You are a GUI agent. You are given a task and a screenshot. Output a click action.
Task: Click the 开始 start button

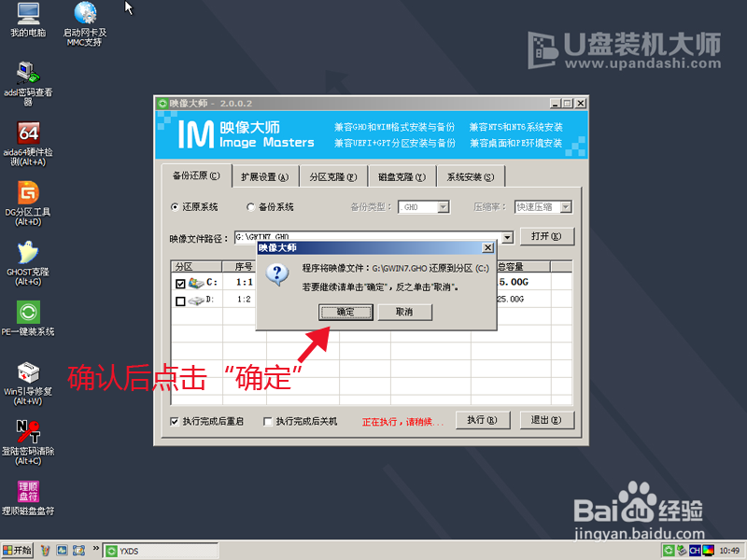tap(17, 551)
